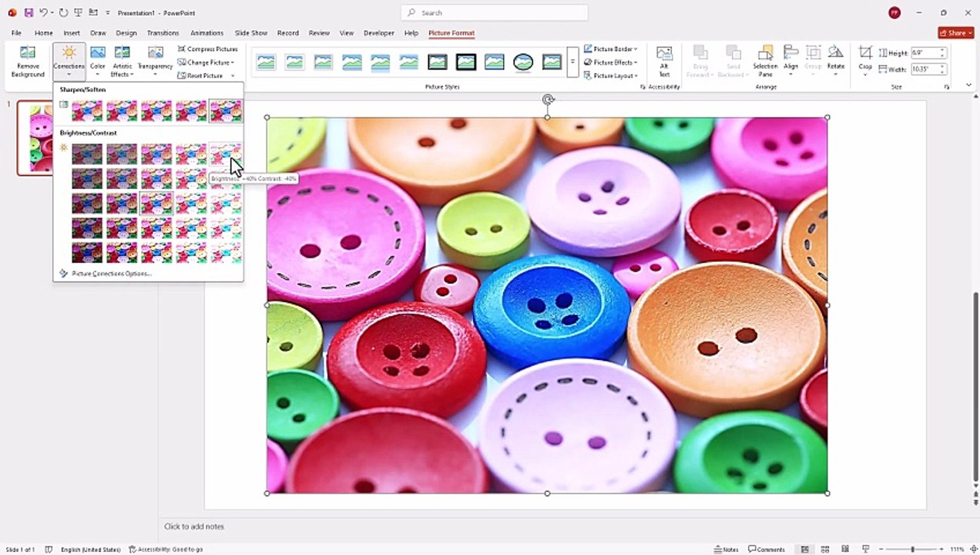
Task: Open the Customize Quick Access Toolbar arrow
Action: point(108,13)
